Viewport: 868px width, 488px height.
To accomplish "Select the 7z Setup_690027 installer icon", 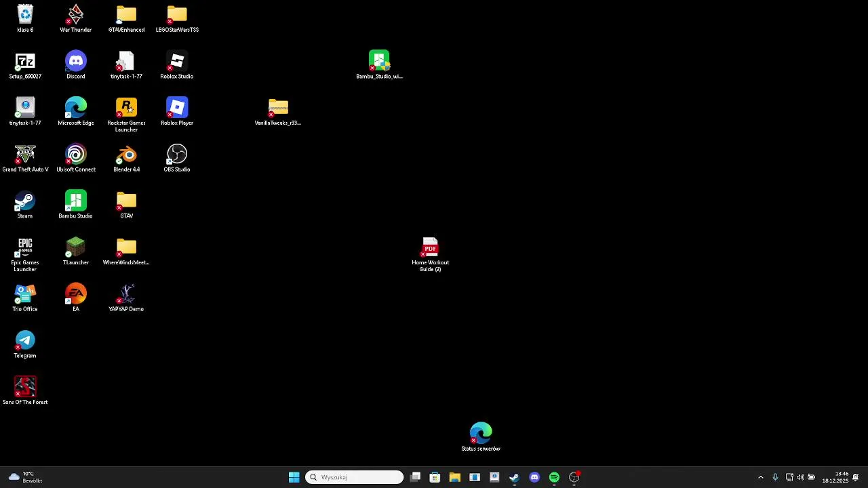I will [25, 65].
